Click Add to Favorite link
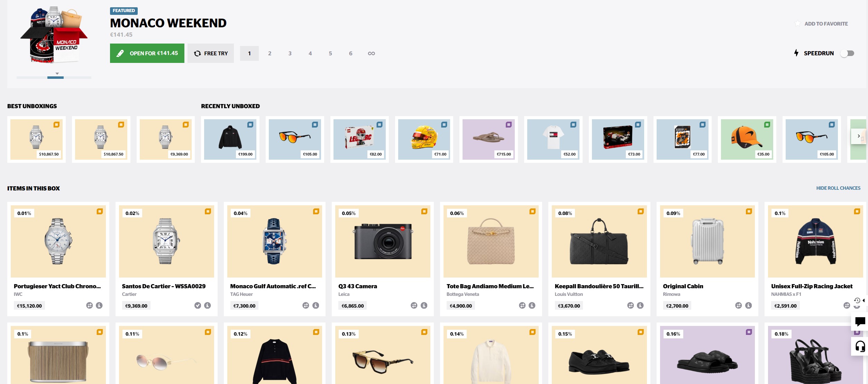The image size is (868, 384). pos(826,24)
